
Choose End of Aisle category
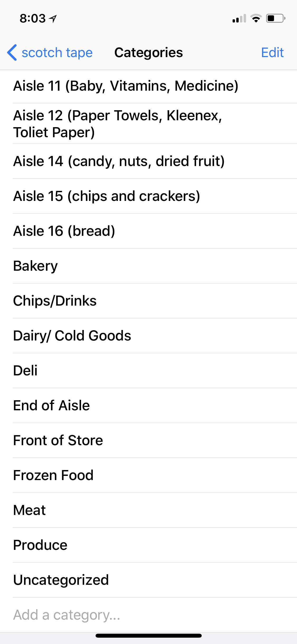point(51,406)
